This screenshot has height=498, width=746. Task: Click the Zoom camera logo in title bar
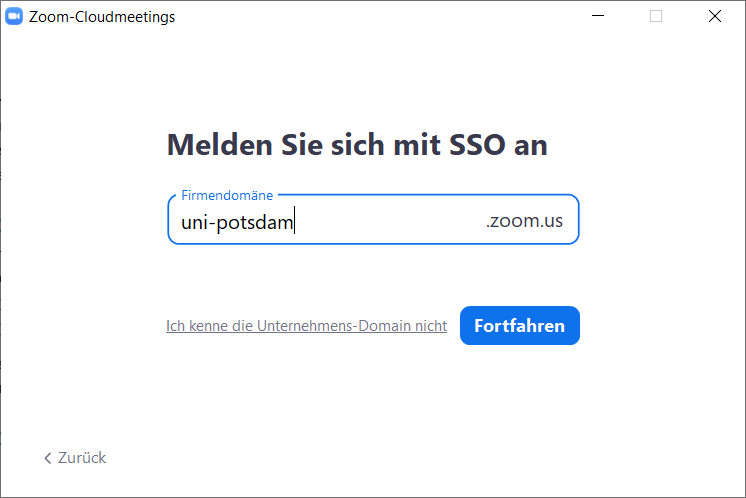(15, 16)
